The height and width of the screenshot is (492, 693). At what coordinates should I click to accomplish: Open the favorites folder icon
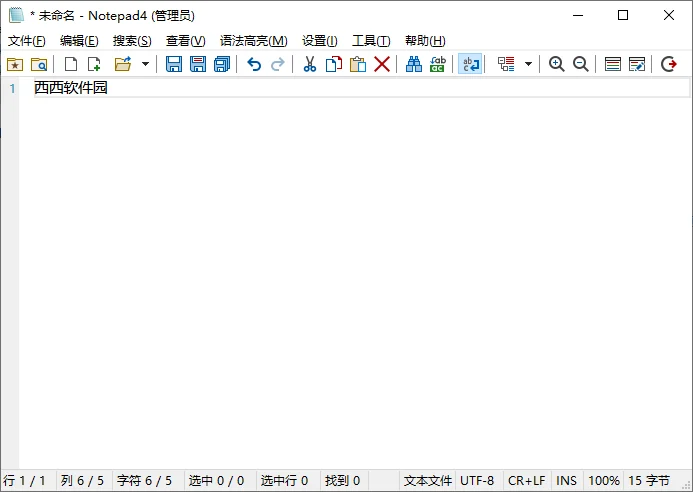[x=15, y=65]
